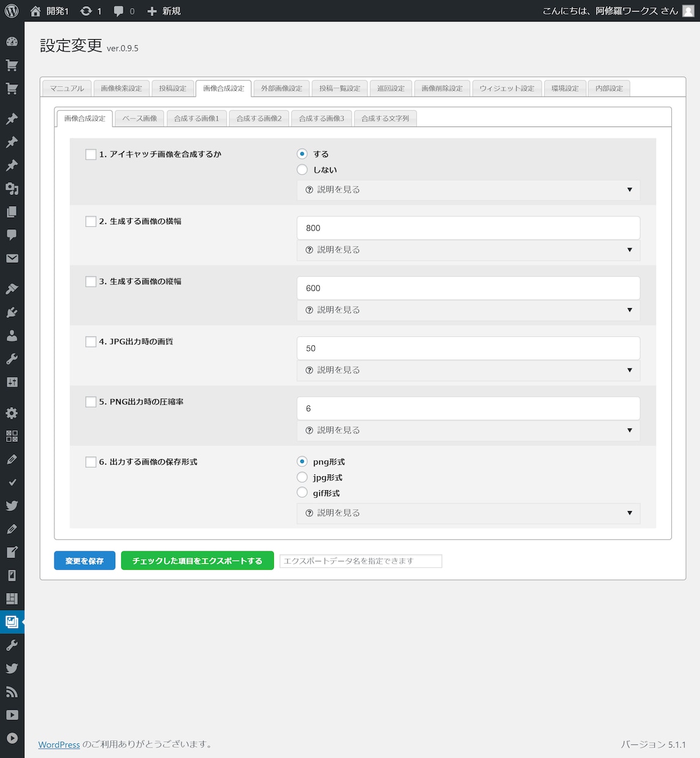Viewport: 700px width, 758px height.
Task: Click チェックした項目をエクスポートする button
Action: pos(197,561)
